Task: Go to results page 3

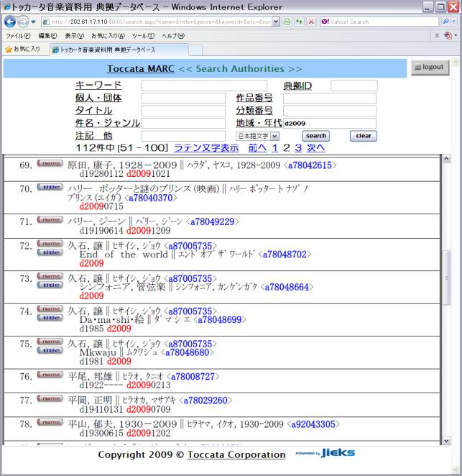Action: (298, 148)
